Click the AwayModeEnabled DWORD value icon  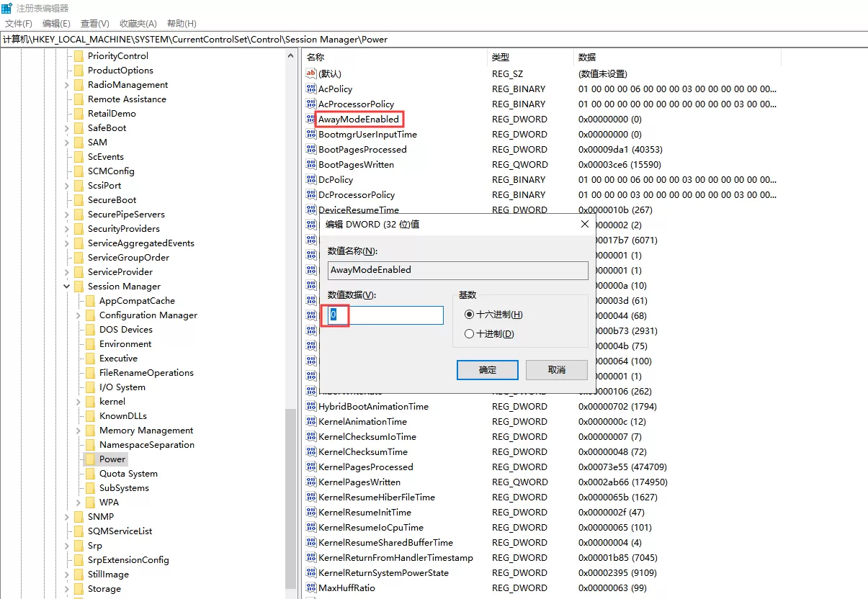311,119
